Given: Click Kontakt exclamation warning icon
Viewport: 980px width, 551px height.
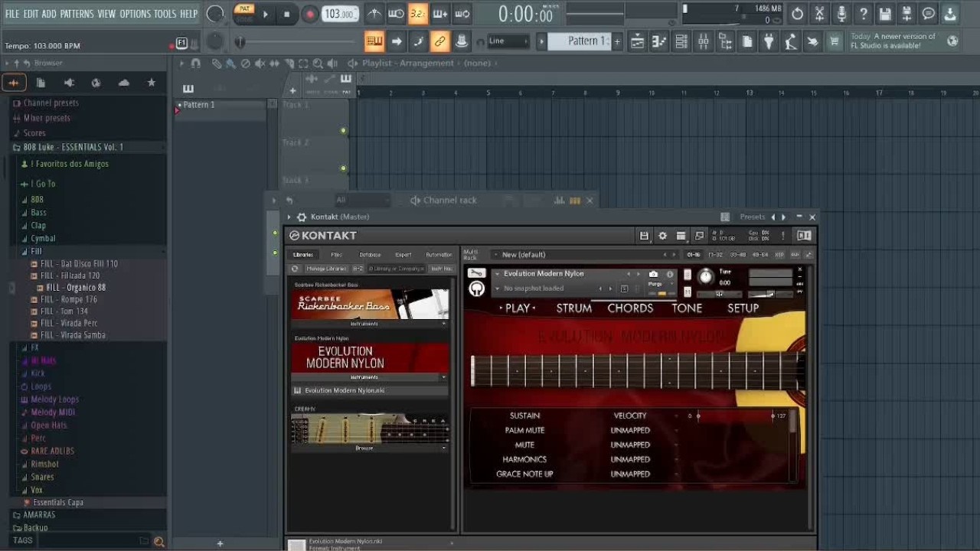Looking at the screenshot, I should (x=782, y=236).
